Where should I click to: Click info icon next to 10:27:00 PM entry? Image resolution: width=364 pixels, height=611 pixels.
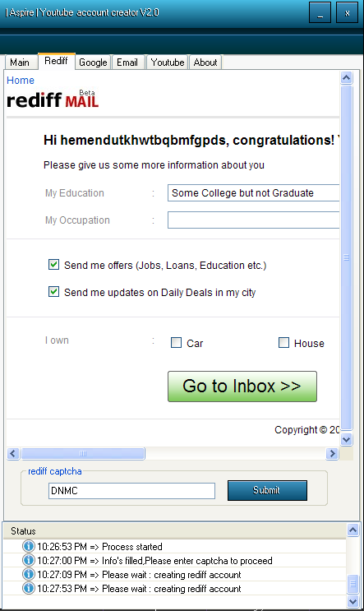point(29,560)
